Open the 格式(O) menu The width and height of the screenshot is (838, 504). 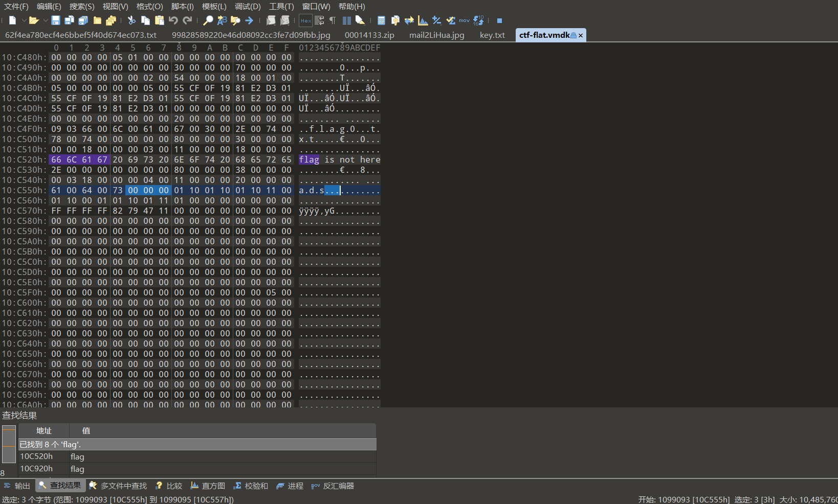click(x=149, y=7)
